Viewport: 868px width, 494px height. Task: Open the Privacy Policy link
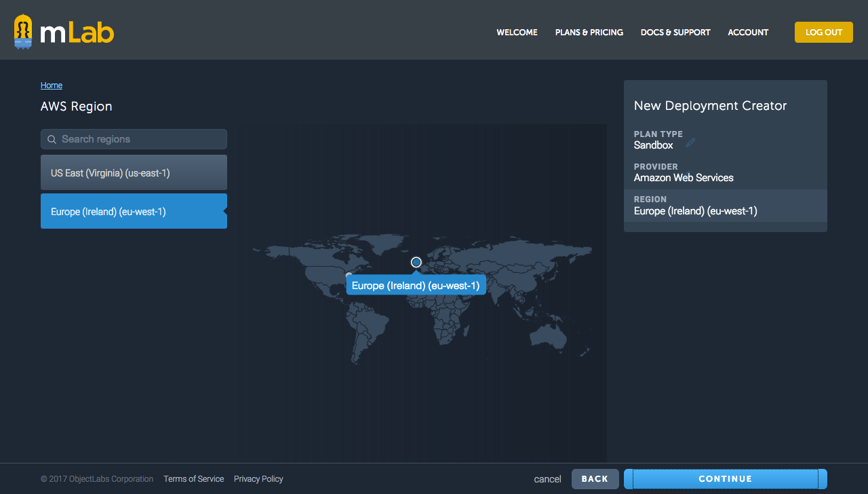258,479
